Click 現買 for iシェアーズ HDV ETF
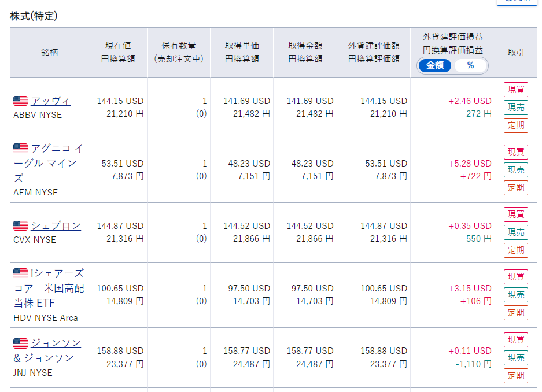542x392 pixels. (515, 277)
